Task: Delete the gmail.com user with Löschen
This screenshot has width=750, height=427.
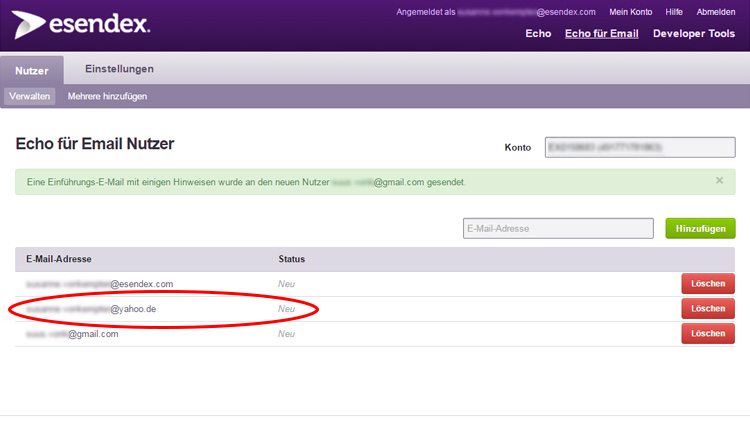Action: coord(707,334)
